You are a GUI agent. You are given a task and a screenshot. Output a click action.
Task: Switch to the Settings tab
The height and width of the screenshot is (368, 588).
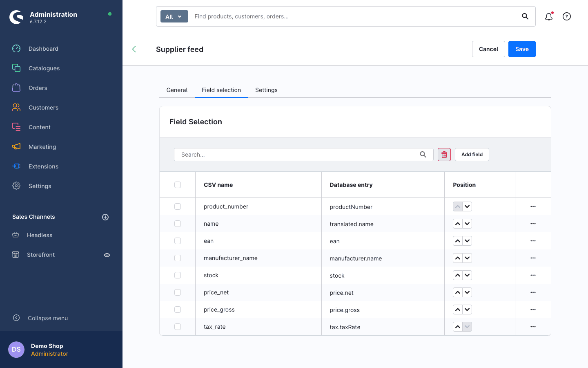tap(266, 90)
